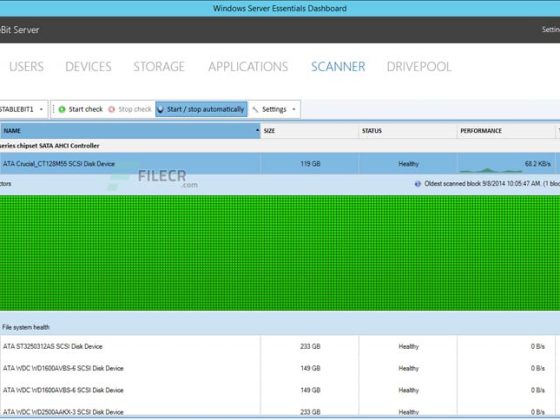This screenshot has height=420, width=560.
Task: Open the DRIVEPOOL tab
Action: coord(419,66)
